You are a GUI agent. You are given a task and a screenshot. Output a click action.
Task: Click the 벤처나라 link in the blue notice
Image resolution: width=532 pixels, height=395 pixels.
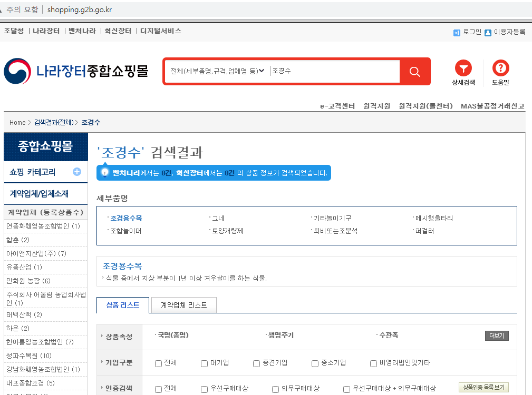pos(126,173)
